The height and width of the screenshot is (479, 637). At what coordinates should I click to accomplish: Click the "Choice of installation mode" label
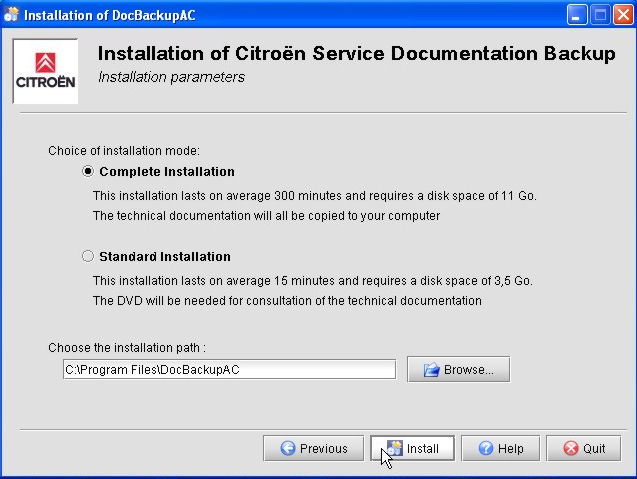click(124, 151)
